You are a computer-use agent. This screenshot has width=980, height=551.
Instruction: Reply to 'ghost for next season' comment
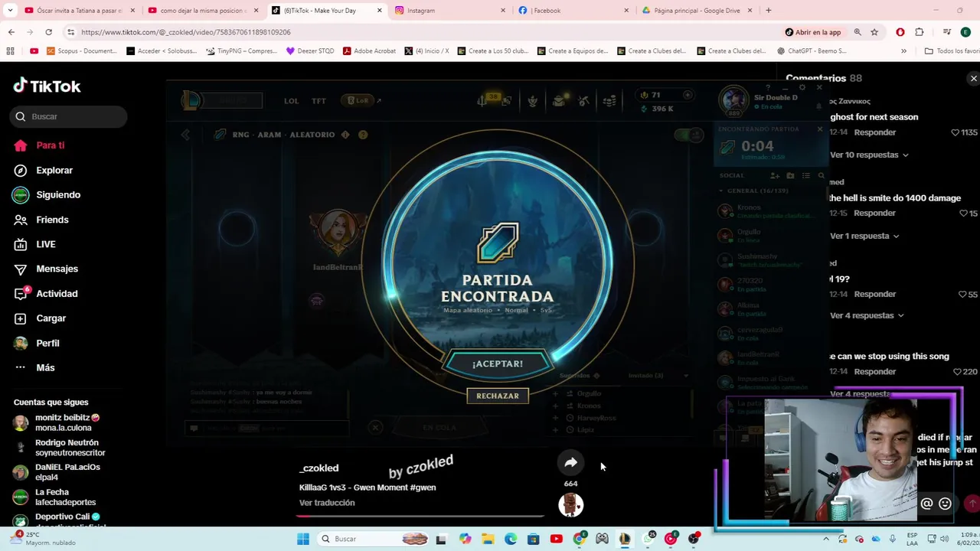(x=874, y=132)
